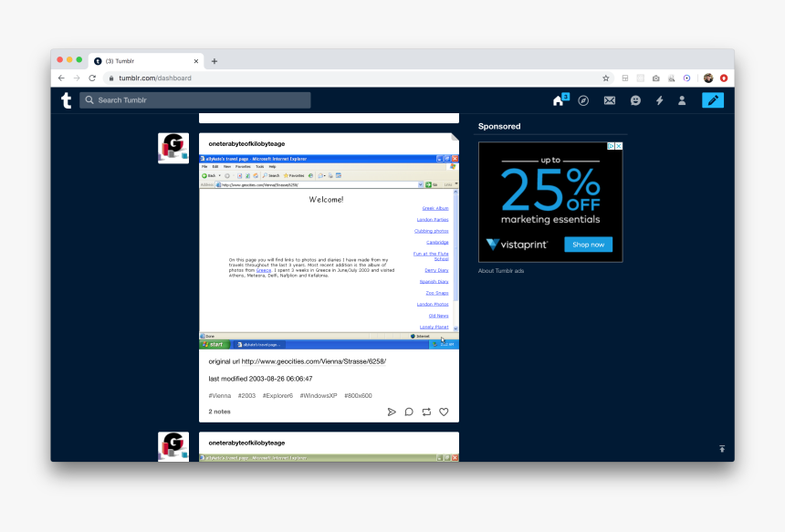Open the 2 notes link
The image size is (785, 532).
pyautogui.click(x=220, y=412)
